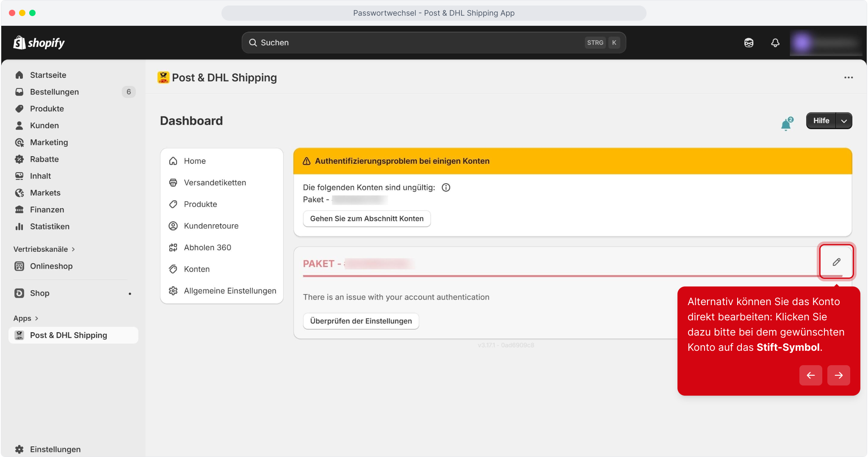Click the Marketing target icon

tap(19, 143)
